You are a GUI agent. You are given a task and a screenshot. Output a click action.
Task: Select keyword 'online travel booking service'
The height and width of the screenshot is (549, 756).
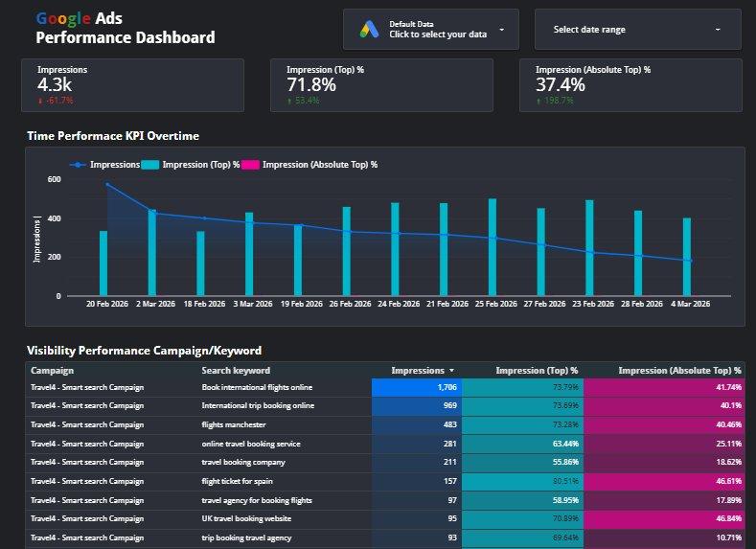[x=251, y=444]
